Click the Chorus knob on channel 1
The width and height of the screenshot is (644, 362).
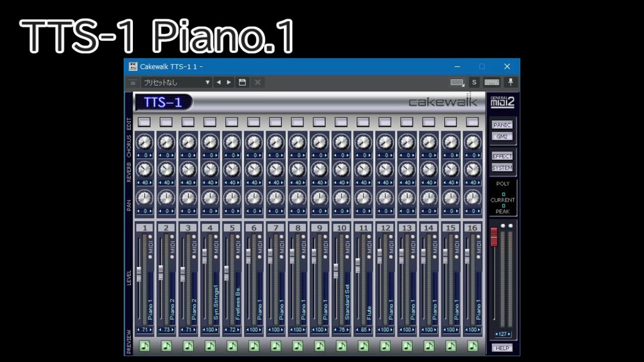pyautogui.click(x=145, y=142)
